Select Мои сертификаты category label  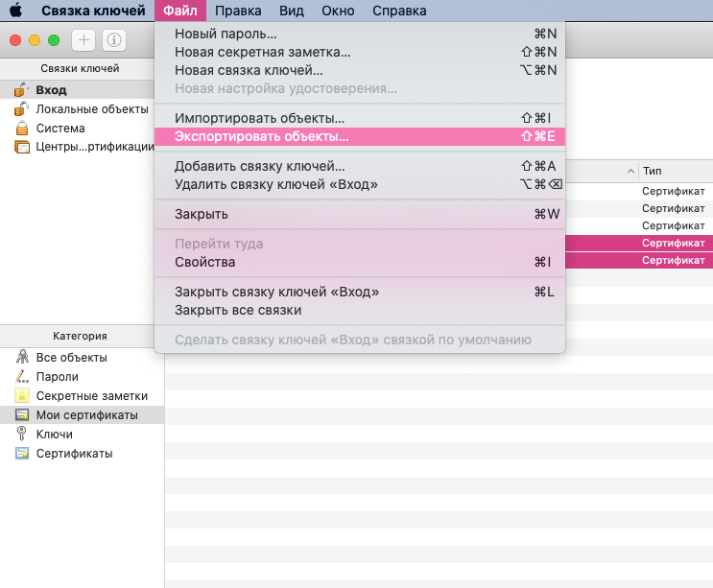coord(87,415)
